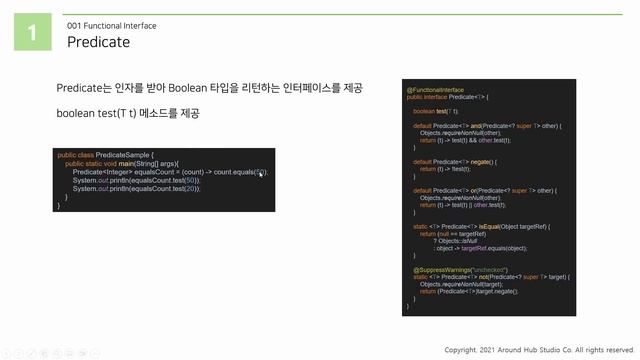
Task: Click 'System.out.println(equalsCount.test(50));' line
Action: tap(136, 180)
